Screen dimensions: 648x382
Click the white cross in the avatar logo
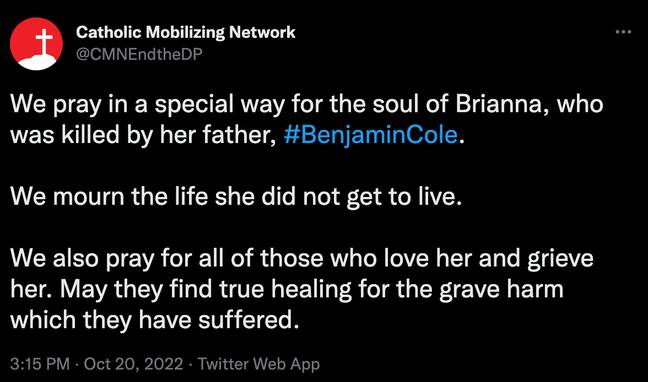[x=44, y=42]
